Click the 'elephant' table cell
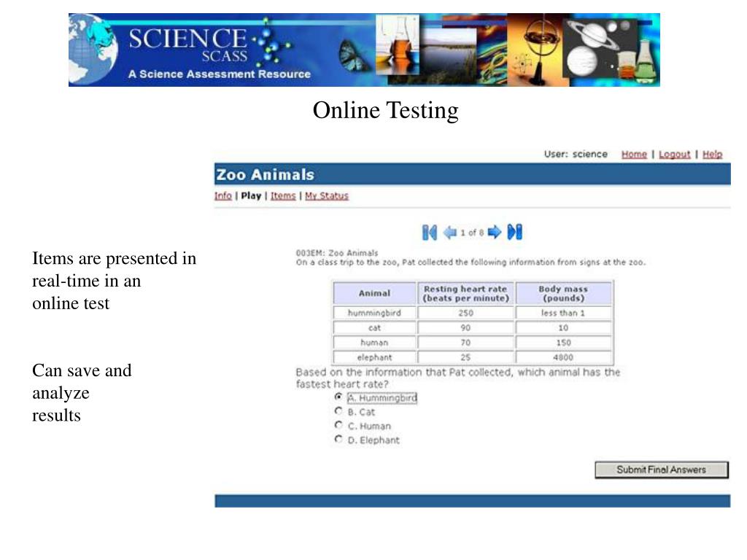The height and width of the screenshot is (560, 747). pyautogui.click(x=374, y=357)
